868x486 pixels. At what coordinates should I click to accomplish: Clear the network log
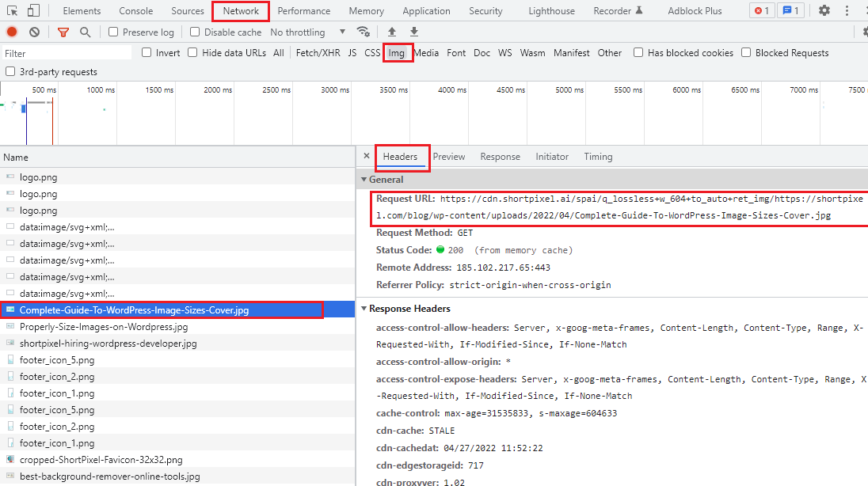(35, 32)
